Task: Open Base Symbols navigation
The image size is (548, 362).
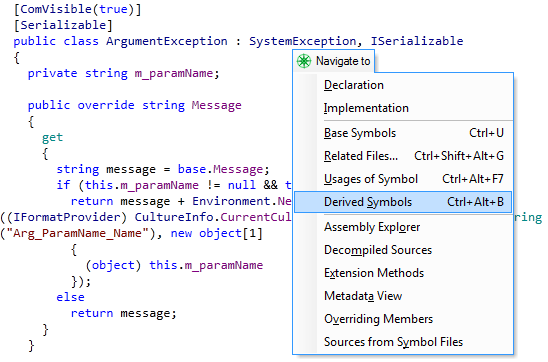Action: pos(403,133)
